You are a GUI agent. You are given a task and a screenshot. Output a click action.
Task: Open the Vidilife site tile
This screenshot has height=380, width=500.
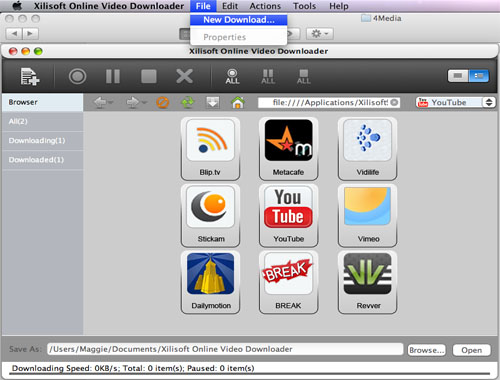(x=367, y=148)
